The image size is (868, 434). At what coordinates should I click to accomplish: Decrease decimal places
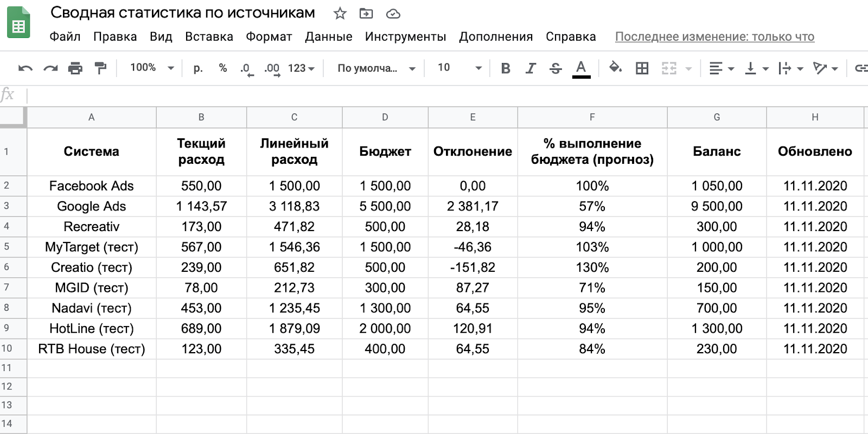tap(247, 69)
